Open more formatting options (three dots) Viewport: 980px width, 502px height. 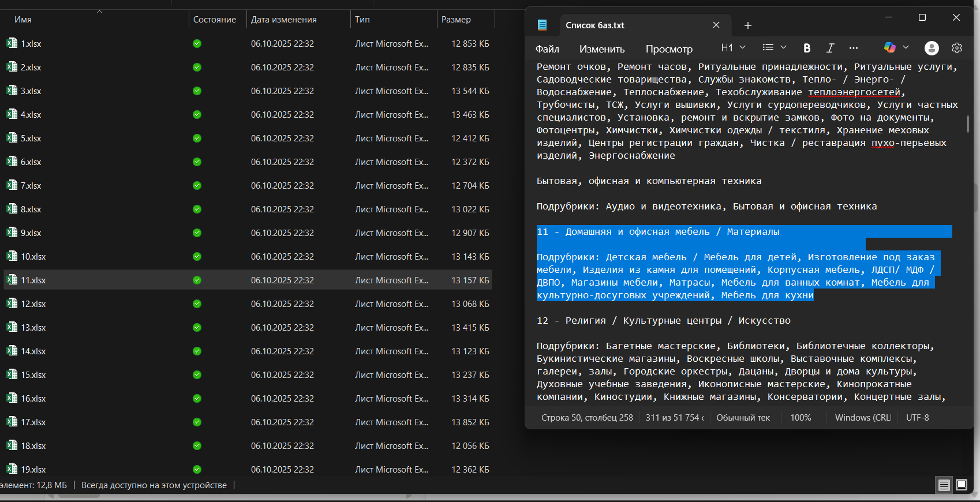[x=854, y=48]
